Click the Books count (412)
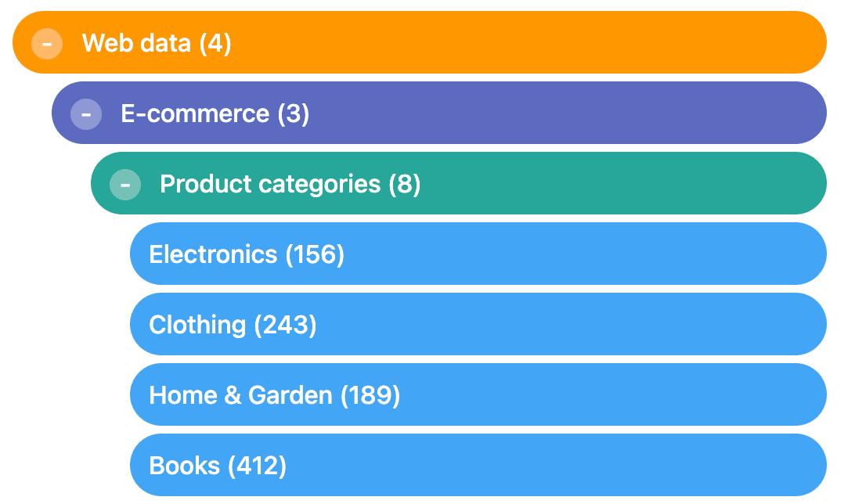The image size is (855, 504). coord(257,466)
